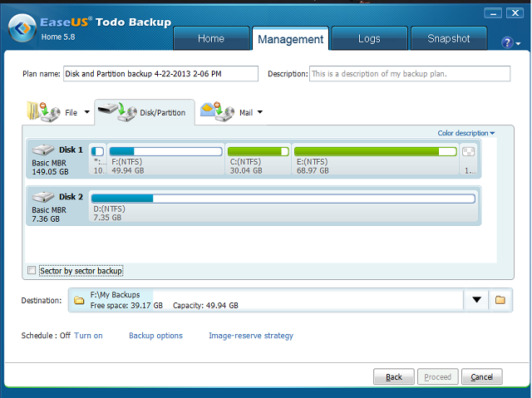The height and width of the screenshot is (398, 532).
Task: Switch to the Home tab
Action: click(x=211, y=38)
